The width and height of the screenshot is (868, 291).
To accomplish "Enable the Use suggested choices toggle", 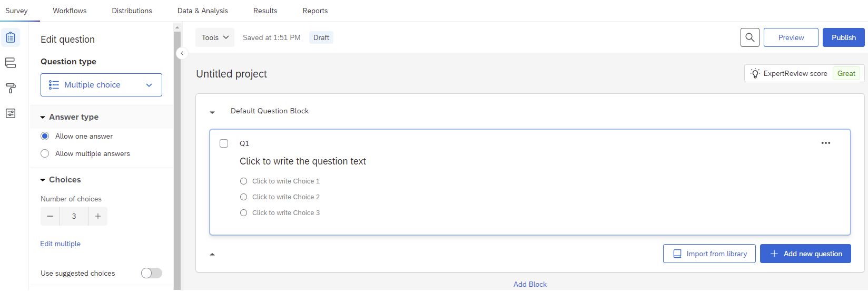I will click(151, 273).
